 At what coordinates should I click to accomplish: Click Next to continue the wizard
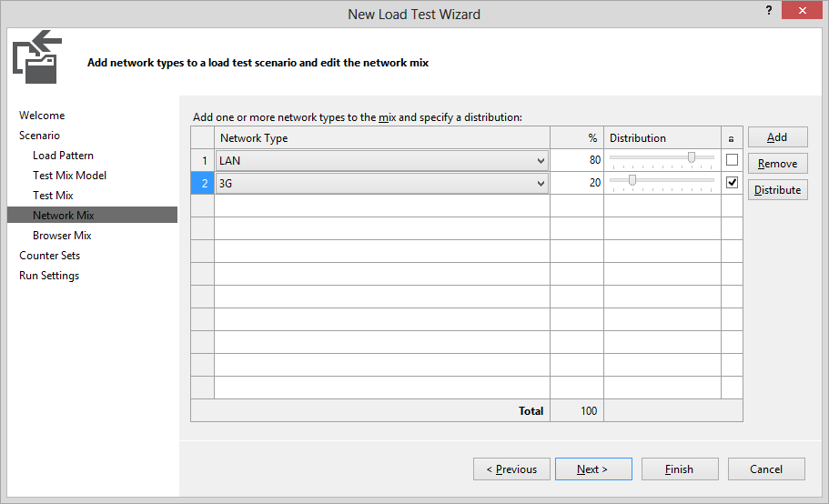coord(592,469)
